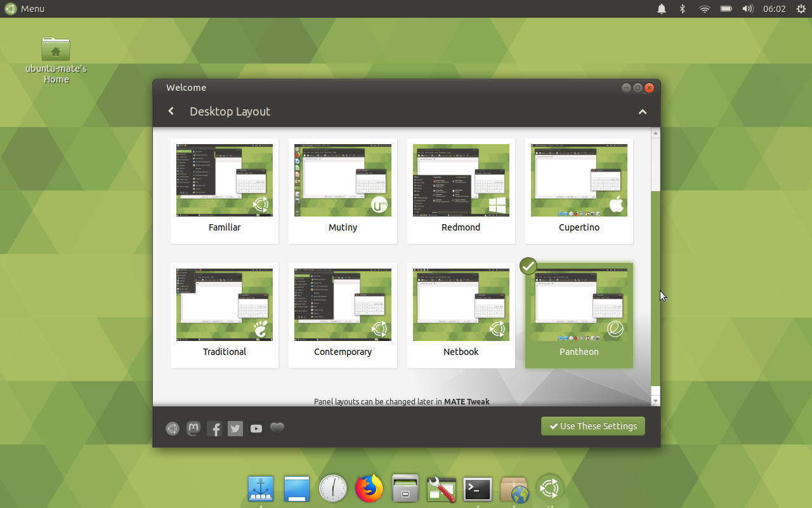Select the Redmond layout thumbnail

(x=461, y=190)
